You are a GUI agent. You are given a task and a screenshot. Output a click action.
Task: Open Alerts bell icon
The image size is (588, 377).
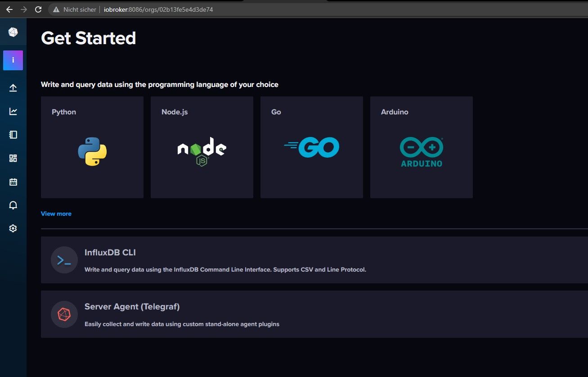click(13, 205)
